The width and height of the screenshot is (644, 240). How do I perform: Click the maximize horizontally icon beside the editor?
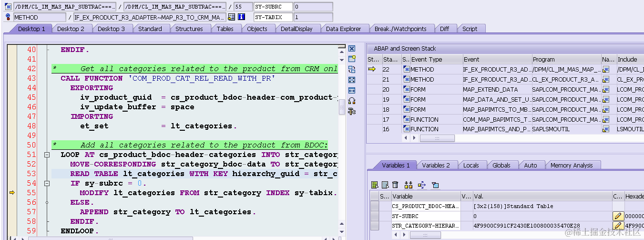pyautogui.click(x=352, y=91)
